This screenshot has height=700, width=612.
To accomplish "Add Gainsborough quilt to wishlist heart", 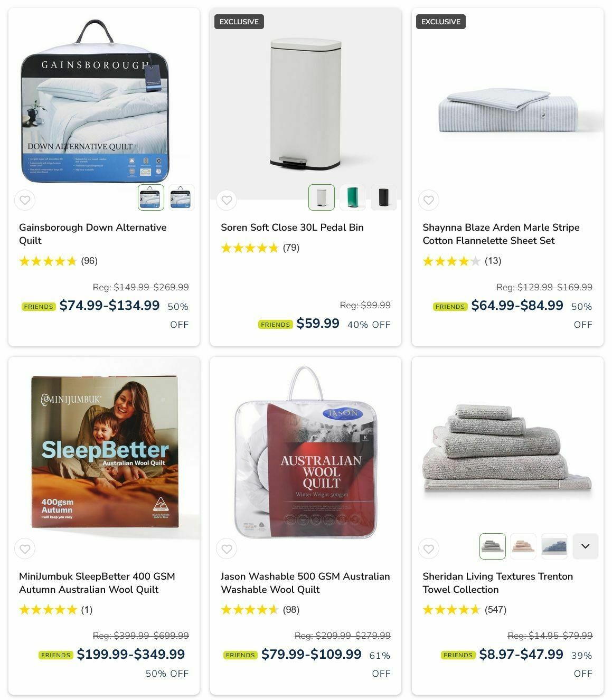I will click(x=25, y=200).
